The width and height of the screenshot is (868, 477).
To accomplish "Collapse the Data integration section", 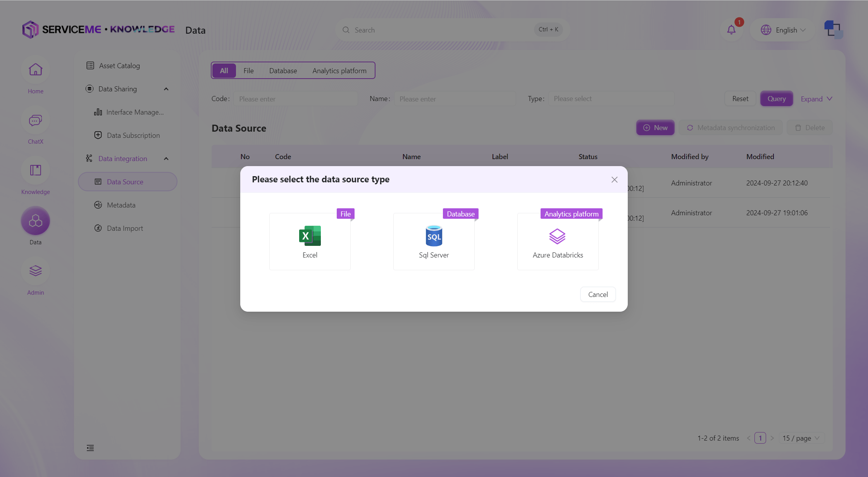I will click(166, 159).
